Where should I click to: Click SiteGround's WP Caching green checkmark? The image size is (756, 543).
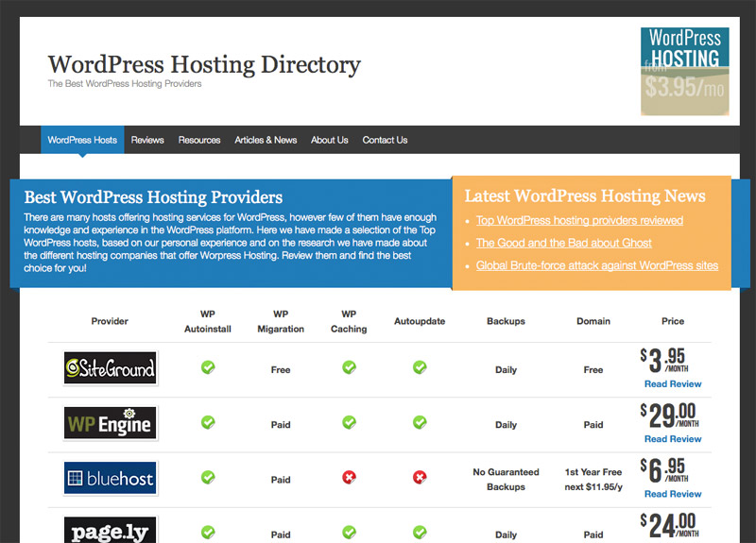click(x=349, y=367)
